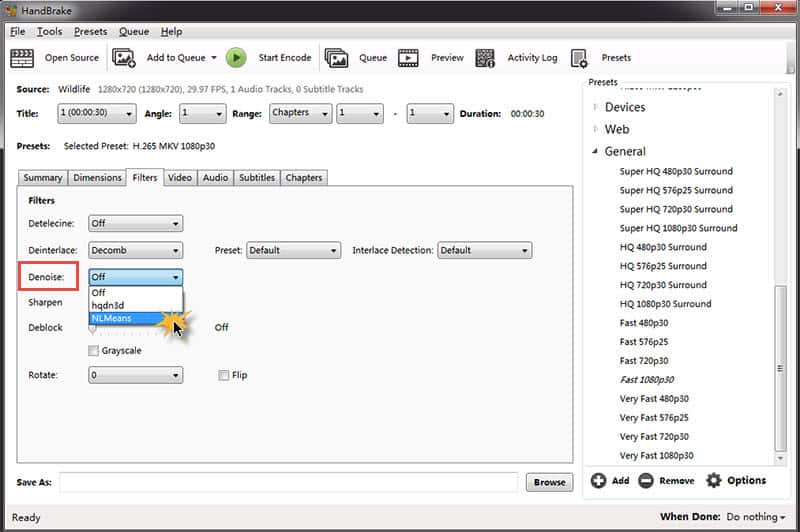The height and width of the screenshot is (532, 800).
Task: Open the Rotate dropdown
Action: click(x=136, y=375)
